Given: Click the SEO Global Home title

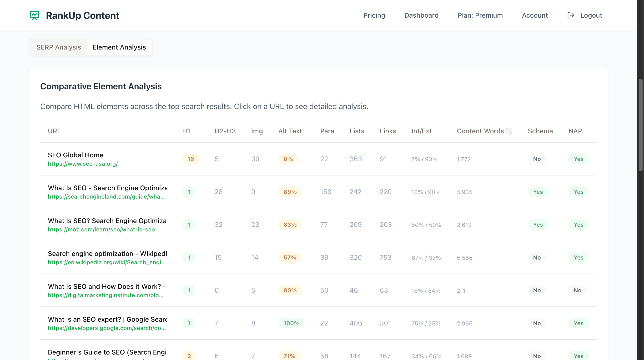Looking at the screenshot, I should (x=75, y=155).
